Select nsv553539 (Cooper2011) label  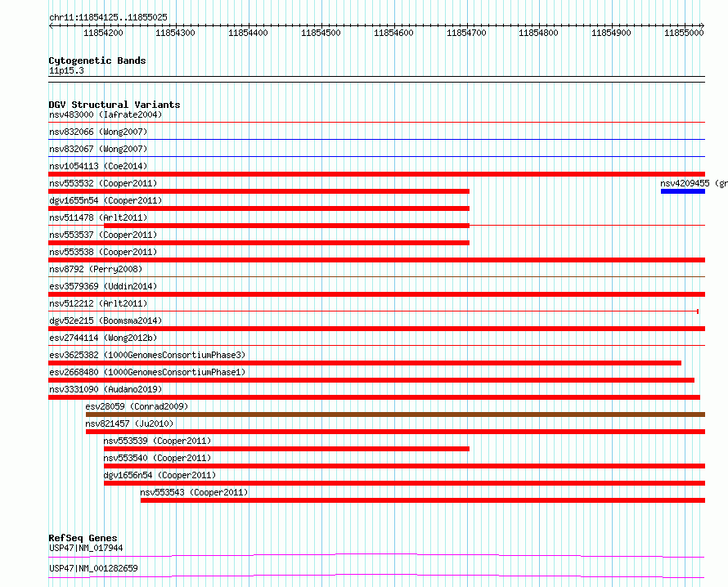(157, 441)
